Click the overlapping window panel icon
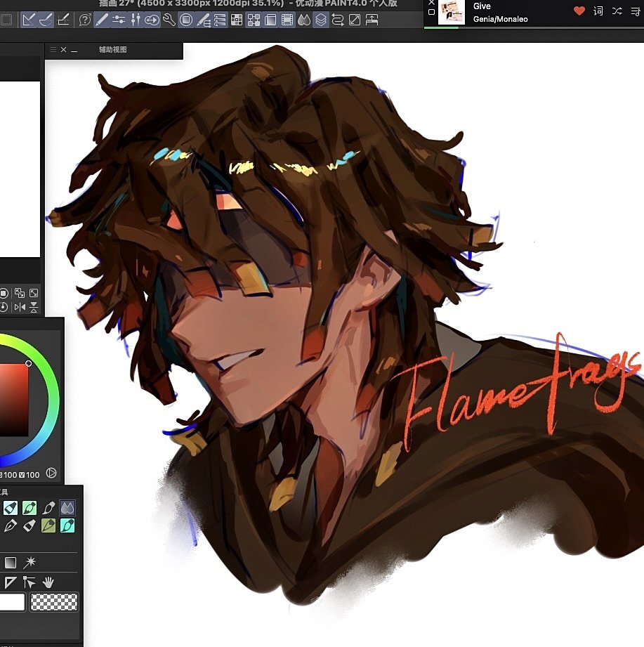 (270, 20)
